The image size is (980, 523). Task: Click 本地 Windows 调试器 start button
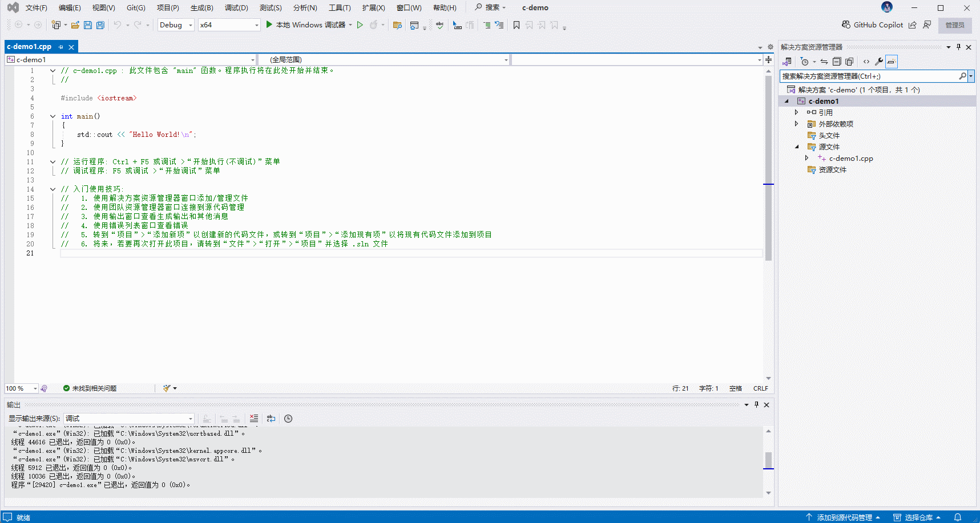click(306, 25)
